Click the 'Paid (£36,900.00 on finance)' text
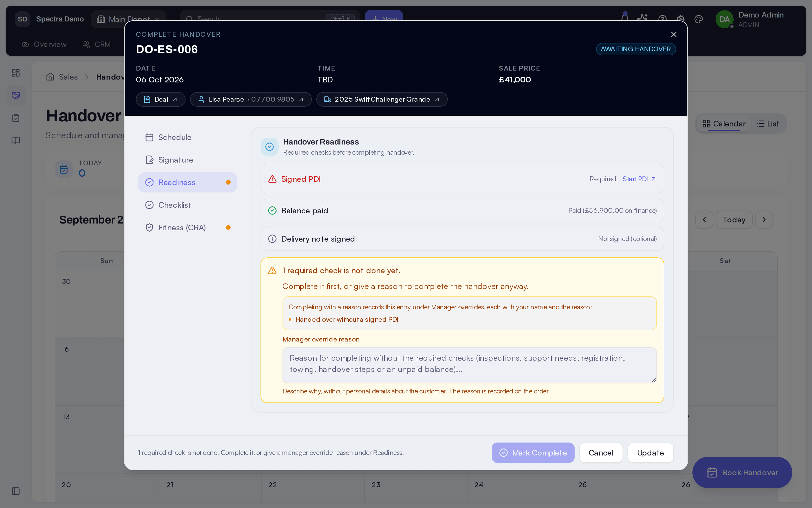 (x=612, y=210)
